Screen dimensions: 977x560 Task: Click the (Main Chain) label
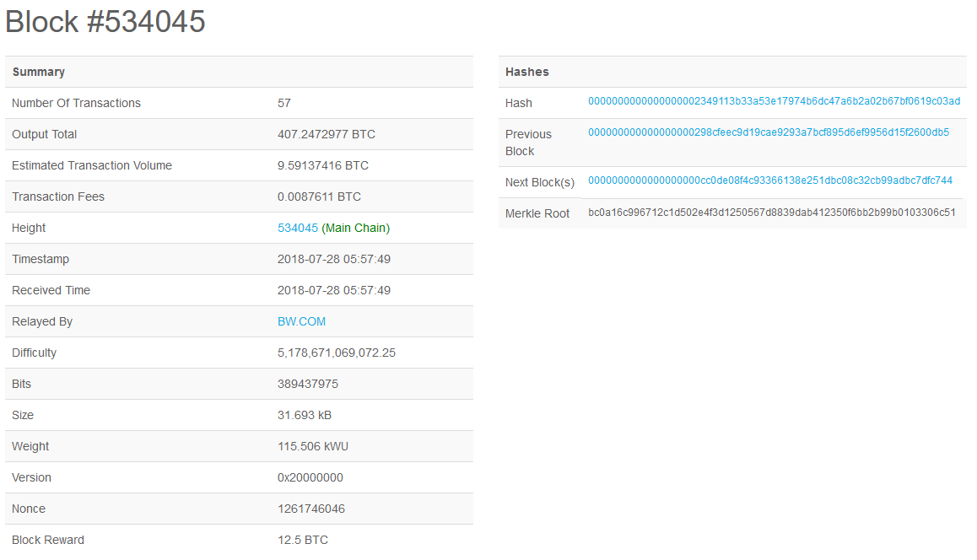click(x=356, y=228)
